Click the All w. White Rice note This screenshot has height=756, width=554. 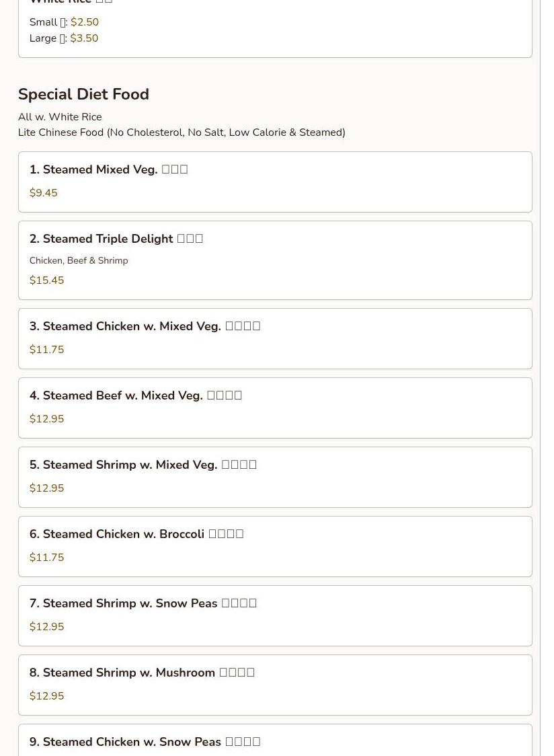tap(60, 116)
